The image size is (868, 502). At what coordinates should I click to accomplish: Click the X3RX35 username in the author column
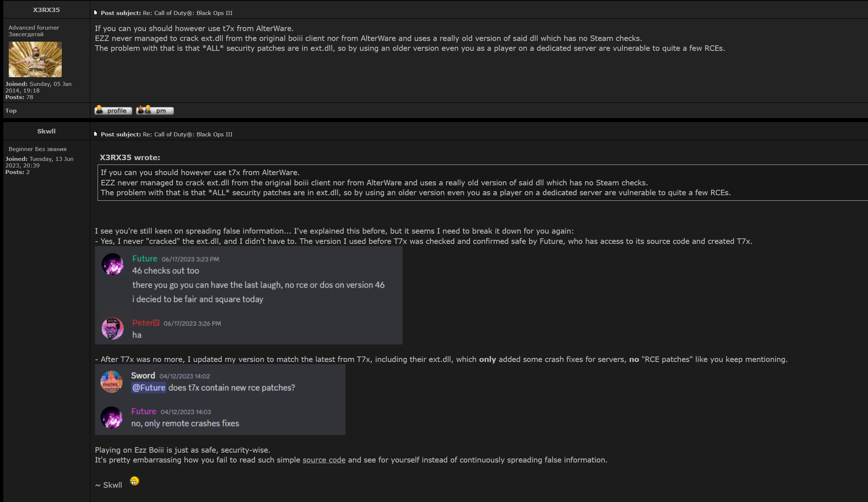(x=46, y=10)
